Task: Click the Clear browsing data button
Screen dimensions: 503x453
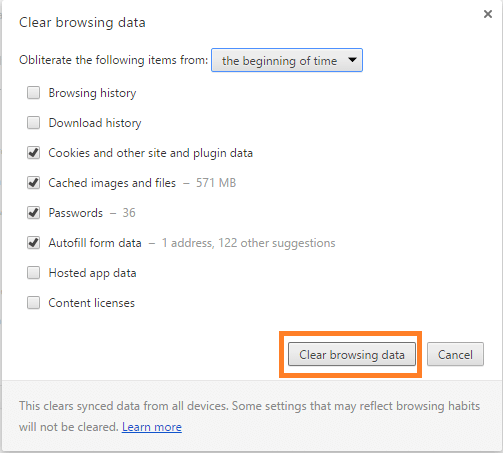Action: tap(352, 354)
